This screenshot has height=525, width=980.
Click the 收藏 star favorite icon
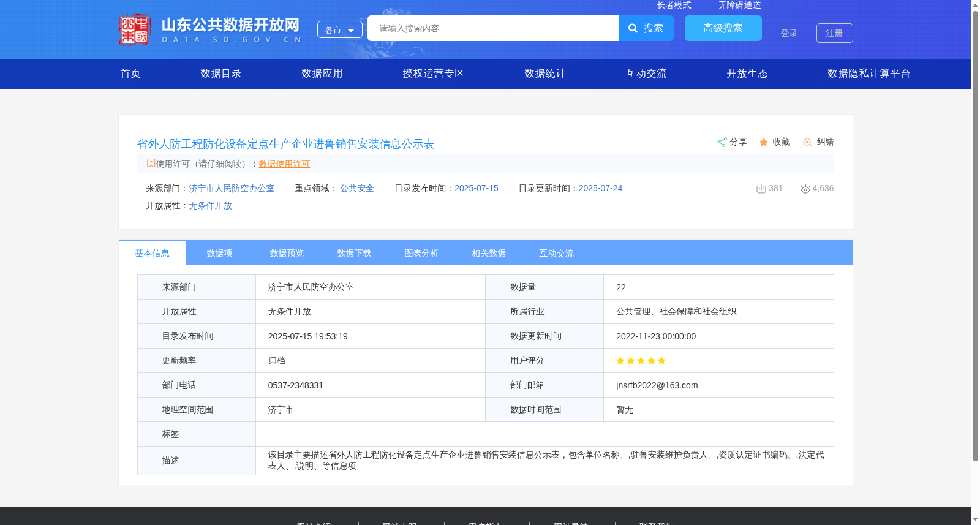764,142
